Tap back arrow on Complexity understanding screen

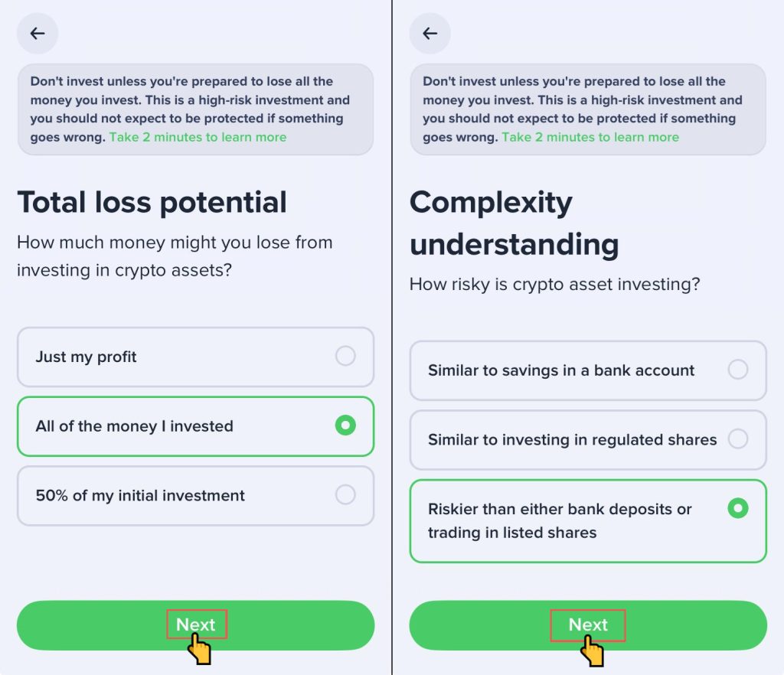(430, 34)
